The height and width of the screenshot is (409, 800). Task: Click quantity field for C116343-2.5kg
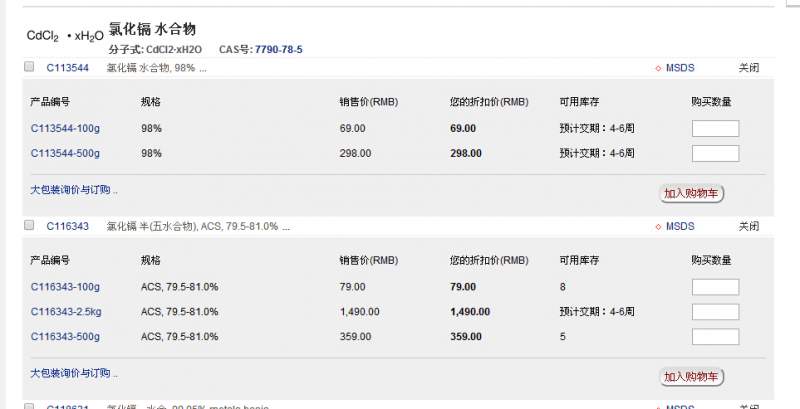pyautogui.click(x=715, y=312)
